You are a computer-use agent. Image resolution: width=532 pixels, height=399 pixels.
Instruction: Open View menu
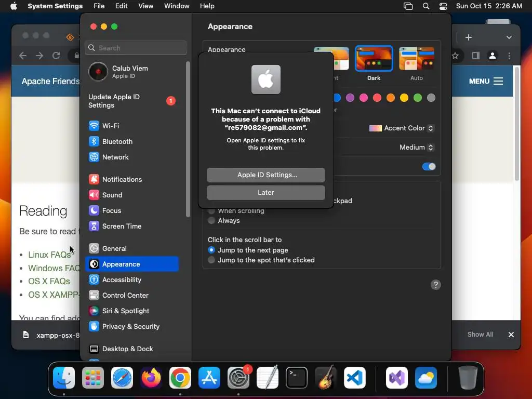(145, 6)
